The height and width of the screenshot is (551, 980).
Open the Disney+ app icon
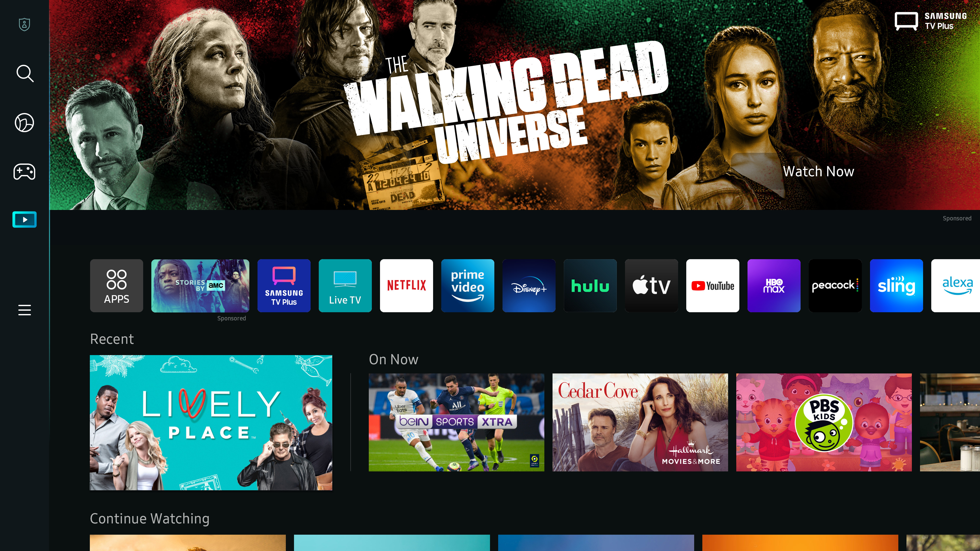[x=529, y=285]
